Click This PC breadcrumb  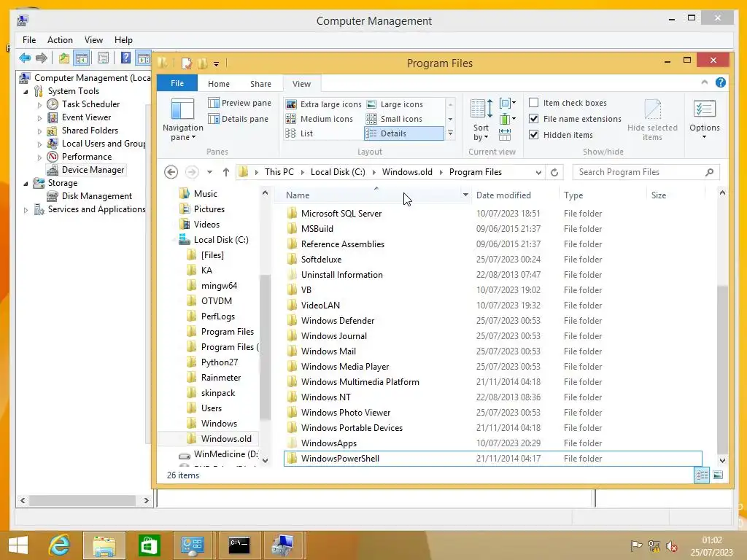point(279,172)
